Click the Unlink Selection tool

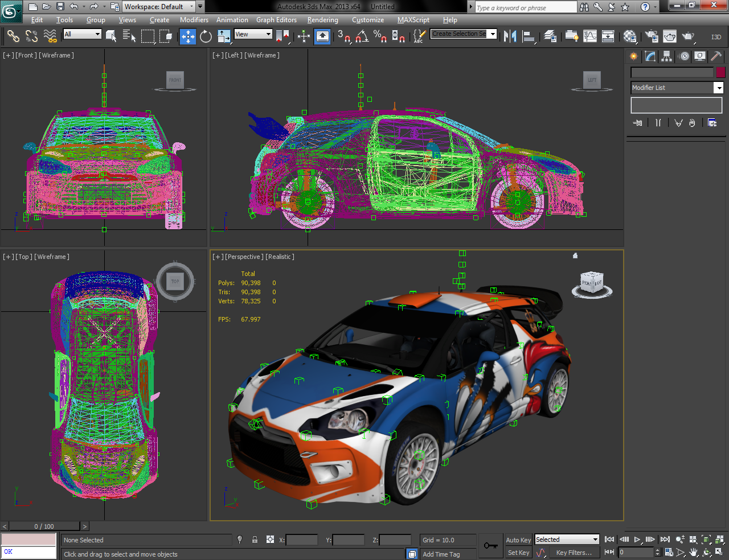(x=31, y=36)
